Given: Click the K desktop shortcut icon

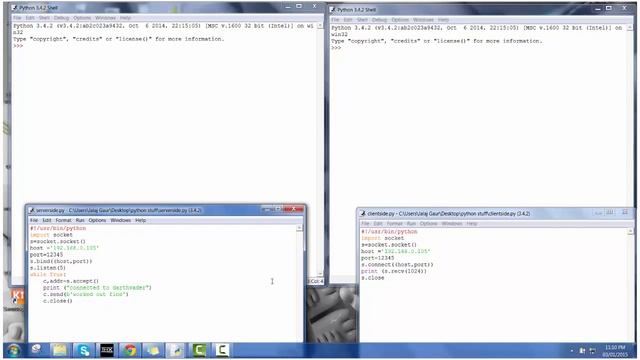Looking at the screenshot, I should coord(18,296).
